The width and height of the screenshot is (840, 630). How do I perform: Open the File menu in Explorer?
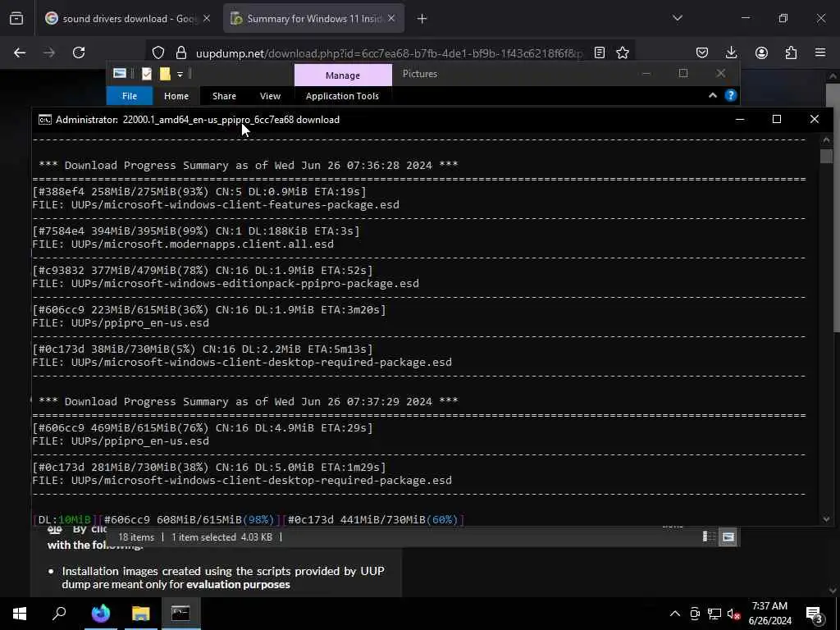[x=130, y=96]
